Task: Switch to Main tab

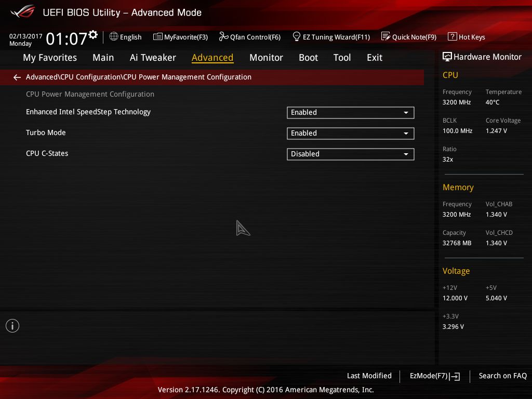Action: 103,58
